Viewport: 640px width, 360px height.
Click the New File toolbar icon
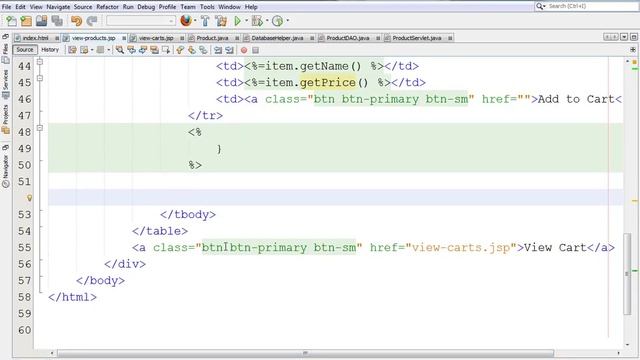[11, 21]
